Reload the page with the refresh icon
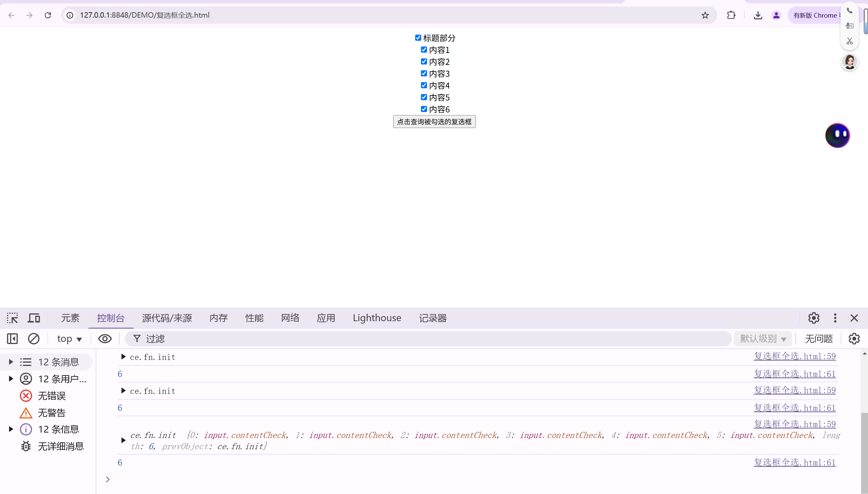868x494 pixels. coord(48,15)
